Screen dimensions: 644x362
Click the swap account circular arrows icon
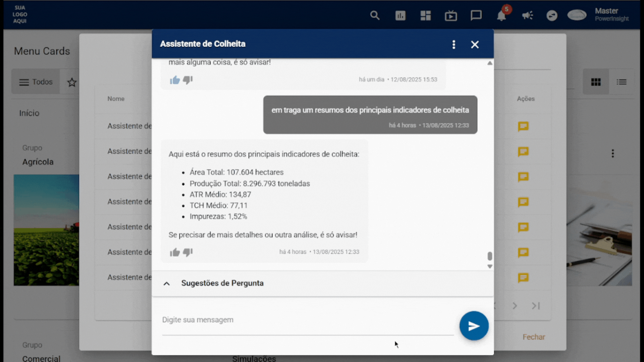click(552, 15)
